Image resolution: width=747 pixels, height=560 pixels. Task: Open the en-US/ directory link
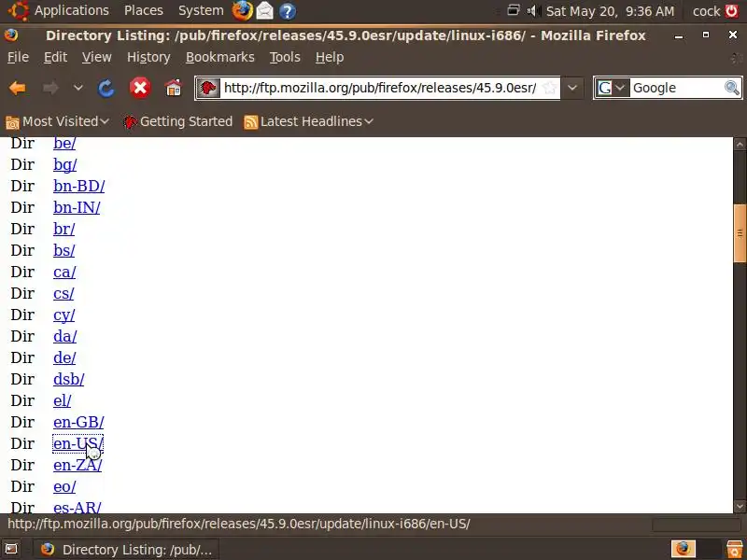(78, 444)
